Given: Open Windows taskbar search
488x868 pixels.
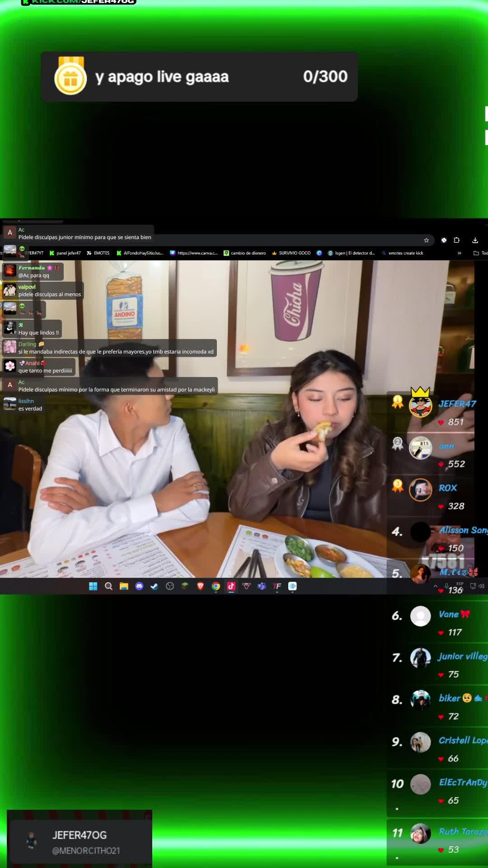Looking at the screenshot, I should point(108,586).
